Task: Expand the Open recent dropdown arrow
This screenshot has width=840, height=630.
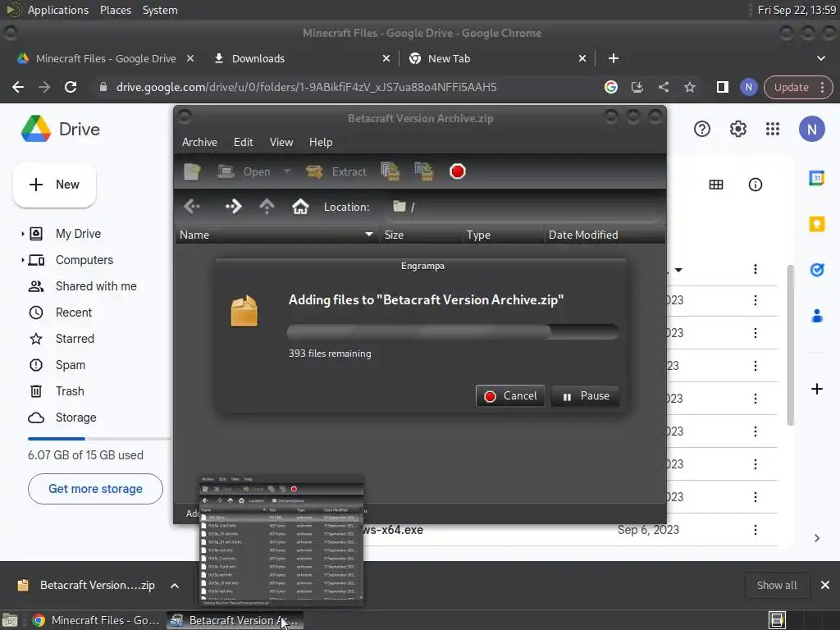Action: pyautogui.click(x=287, y=171)
